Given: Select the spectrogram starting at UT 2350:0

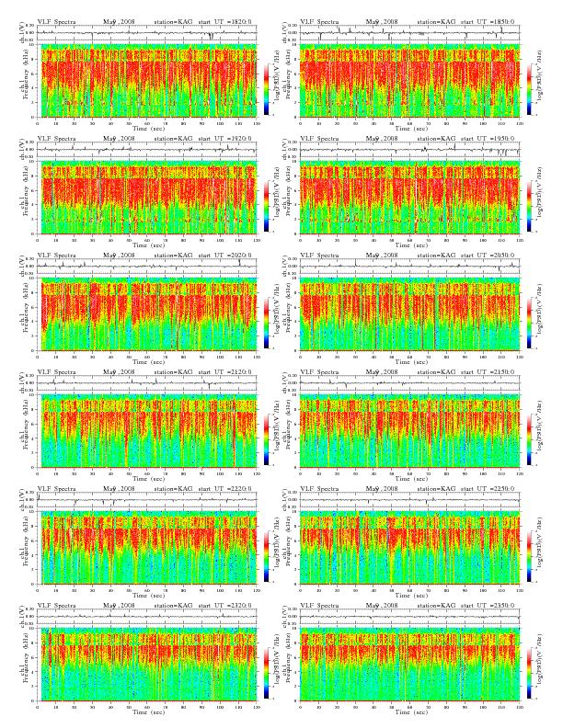Looking at the screenshot, I should pyautogui.click(x=409, y=665).
